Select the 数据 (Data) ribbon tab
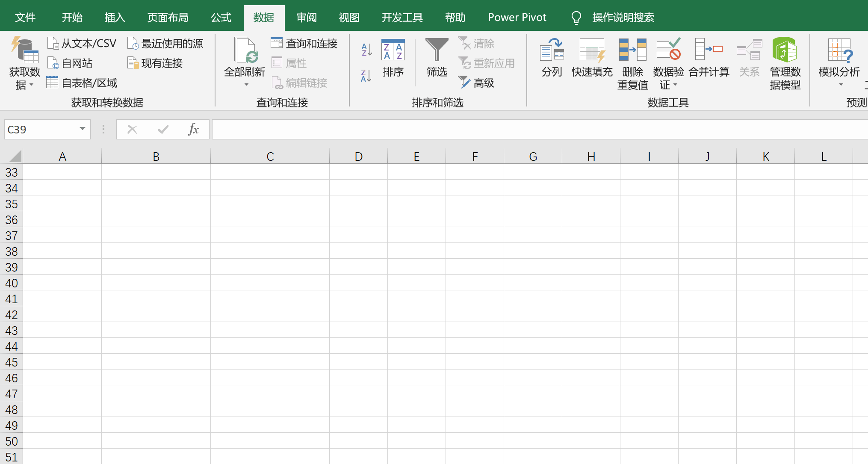Image resolution: width=868 pixels, height=464 pixels. tap(263, 17)
